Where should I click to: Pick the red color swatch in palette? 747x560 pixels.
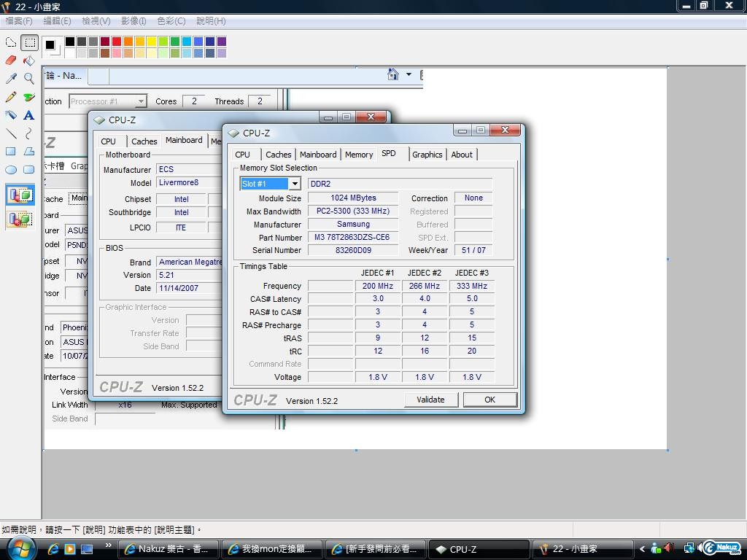(117, 42)
